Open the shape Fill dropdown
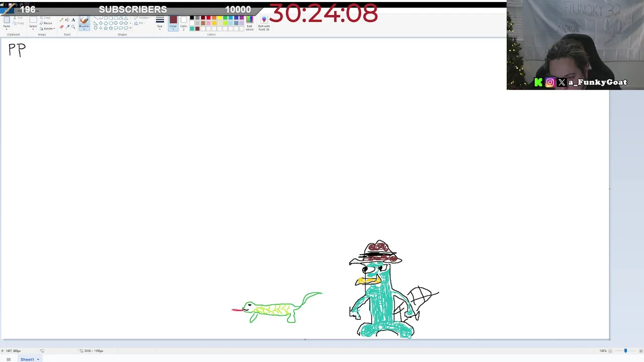644x362 pixels. [139, 23]
